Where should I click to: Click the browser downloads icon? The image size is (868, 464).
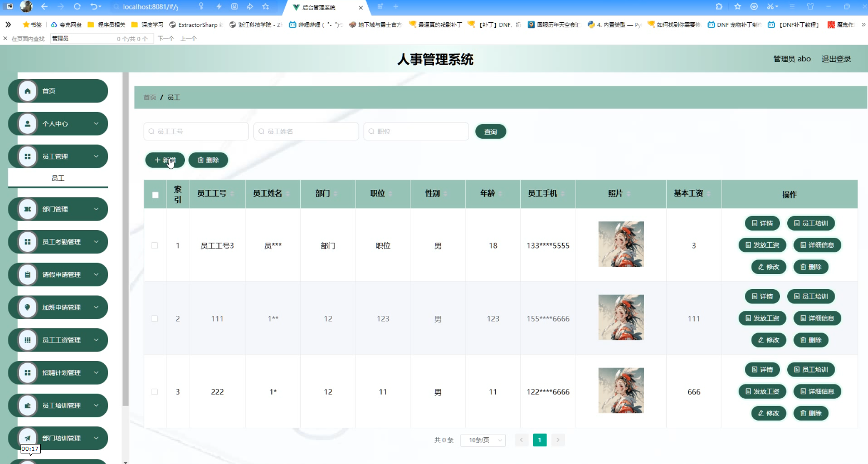(754, 7)
